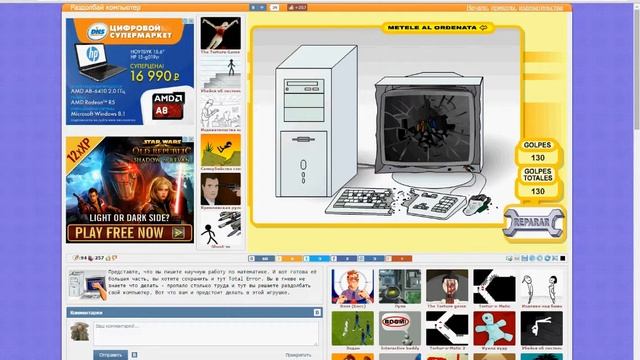The width and height of the screenshot is (640, 360).
Task: Open the Boss game thumbnail with target
Action: pos(353,287)
